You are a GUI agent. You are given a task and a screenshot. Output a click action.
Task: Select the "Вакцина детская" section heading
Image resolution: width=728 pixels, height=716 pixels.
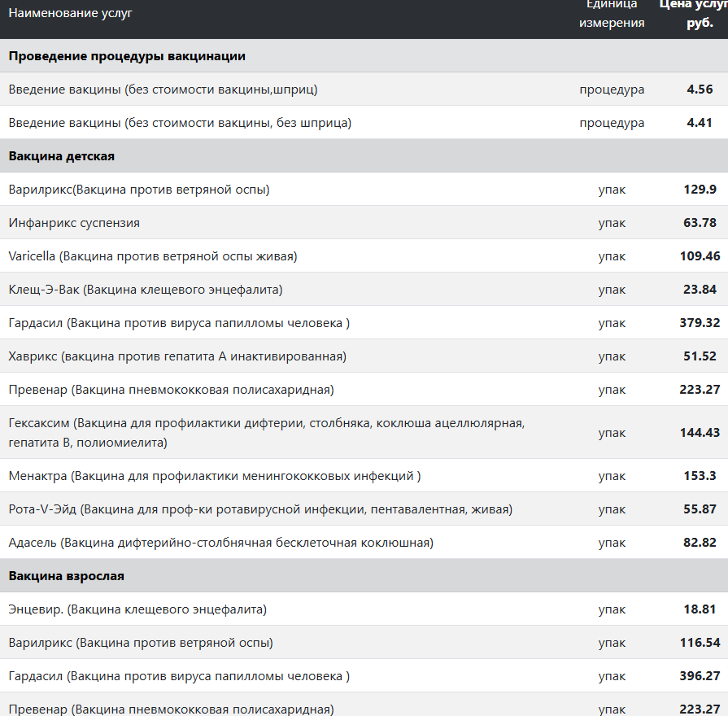61,156
